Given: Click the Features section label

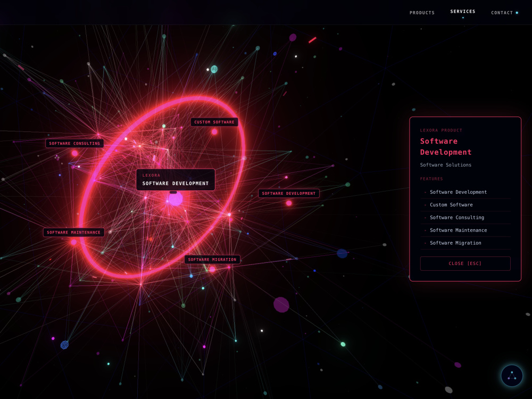Looking at the screenshot, I should 431,179.
